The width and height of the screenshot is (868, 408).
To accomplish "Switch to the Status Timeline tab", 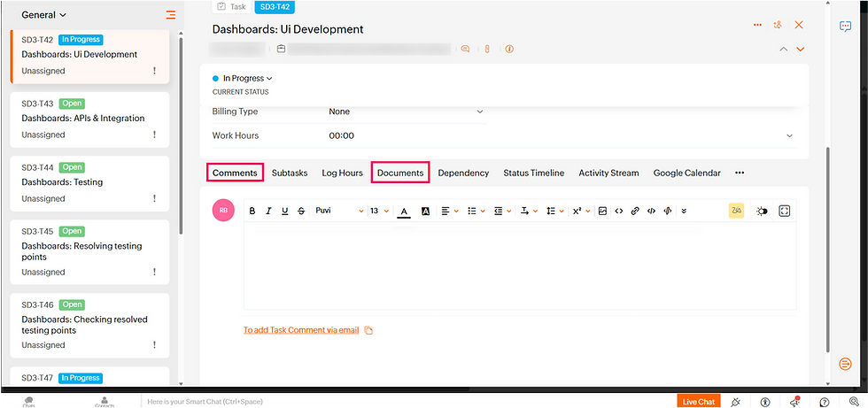I will coord(533,173).
